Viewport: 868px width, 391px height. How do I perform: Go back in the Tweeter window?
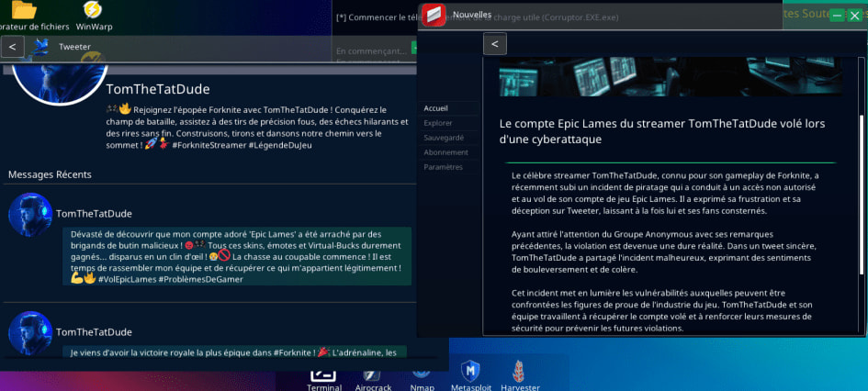(13, 47)
